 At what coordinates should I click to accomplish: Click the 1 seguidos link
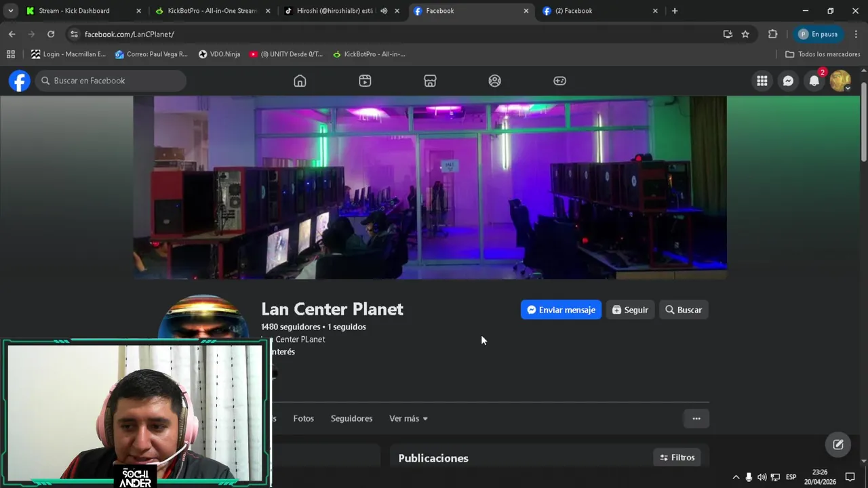[x=347, y=327]
